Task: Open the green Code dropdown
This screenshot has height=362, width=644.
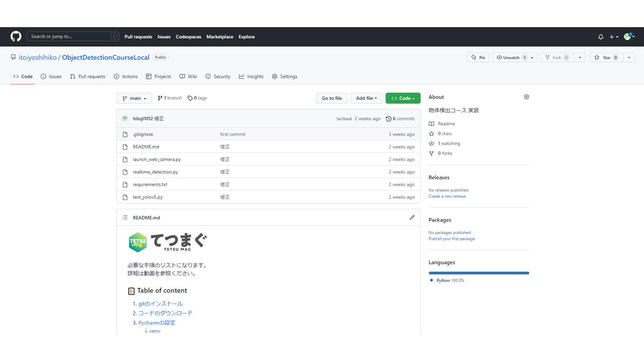Action: coord(403,98)
